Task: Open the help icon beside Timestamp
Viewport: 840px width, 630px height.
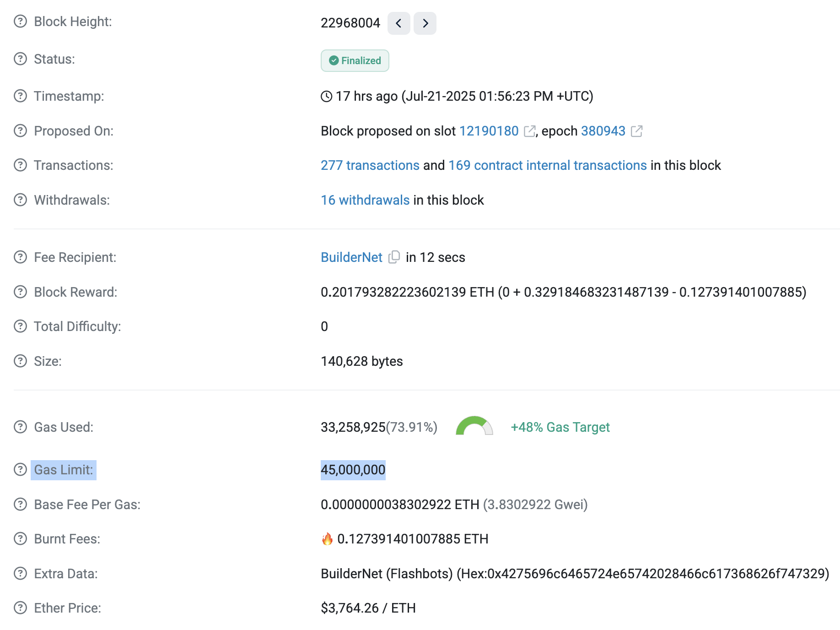Action: coord(21,96)
